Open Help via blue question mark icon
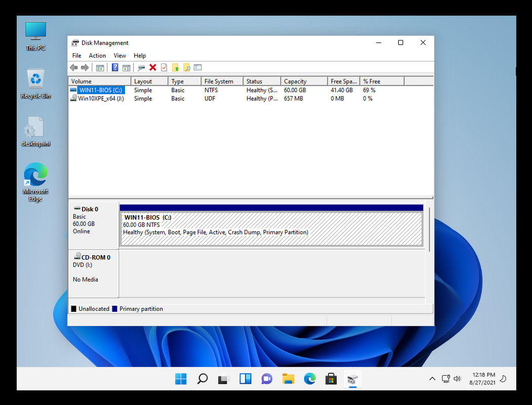This screenshot has width=532, height=405. [115, 67]
